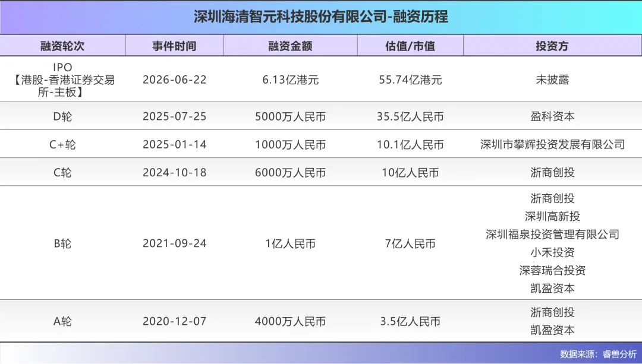Select the D轮 round cell

[62, 116]
